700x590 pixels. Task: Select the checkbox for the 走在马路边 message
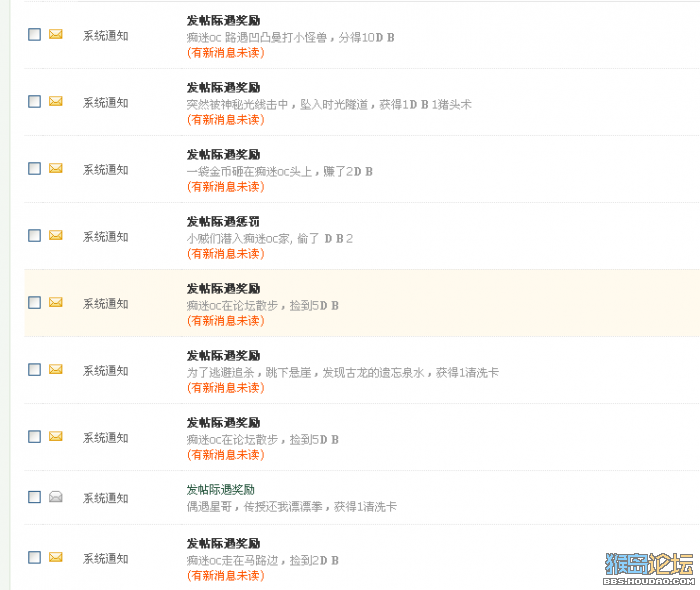coord(34,557)
